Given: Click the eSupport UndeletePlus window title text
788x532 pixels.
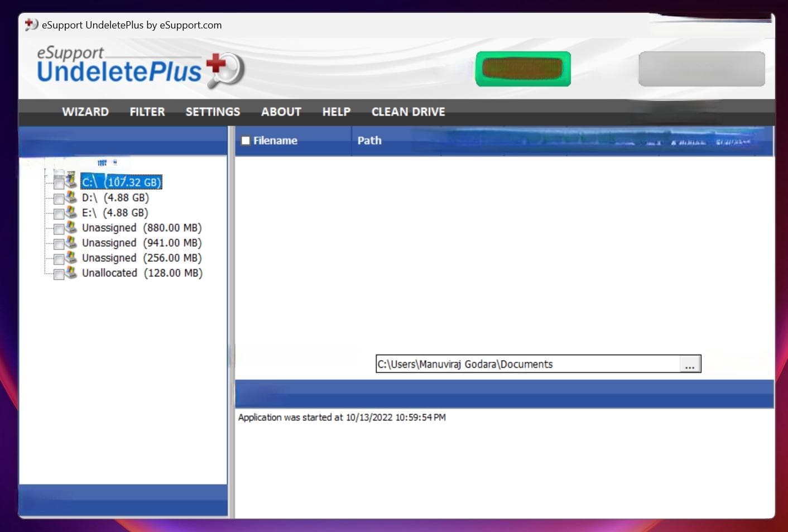Looking at the screenshot, I should [x=132, y=25].
